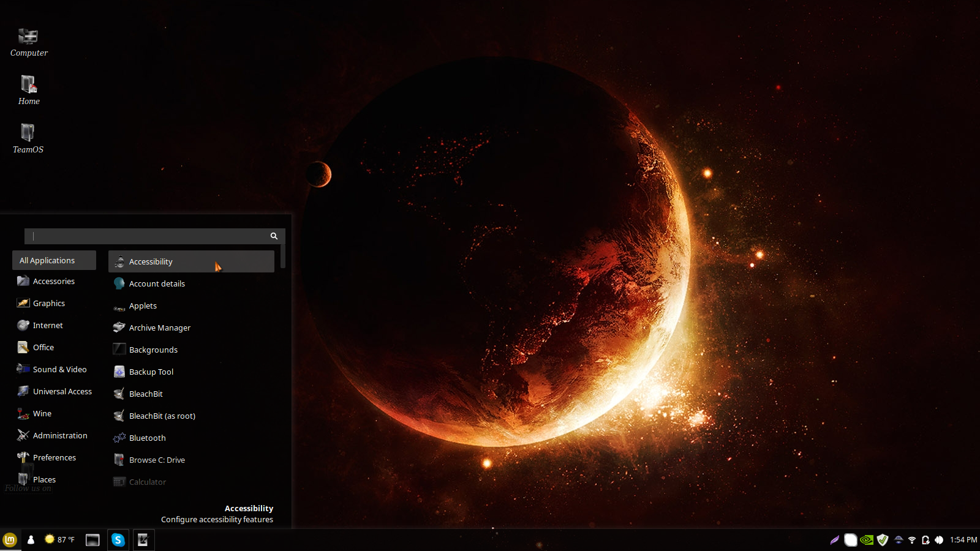980x551 pixels.
Task: Click the applications list scrollbar
Action: pyautogui.click(x=283, y=257)
